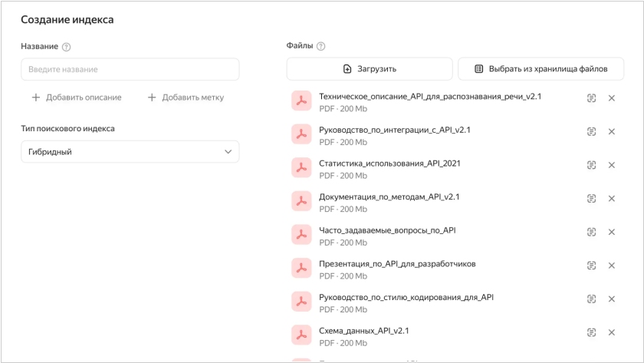Remove the Документация_по_методам_API_v2.1 file
This screenshot has width=644, height=363.
pyautogui.click(x=612, y=199)
